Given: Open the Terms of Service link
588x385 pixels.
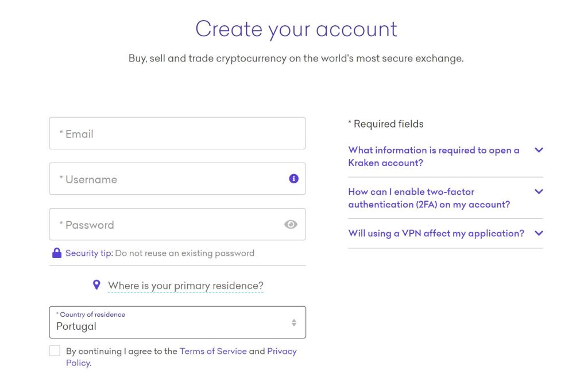Looking at the screenshot, I should (x=213, y=351).
